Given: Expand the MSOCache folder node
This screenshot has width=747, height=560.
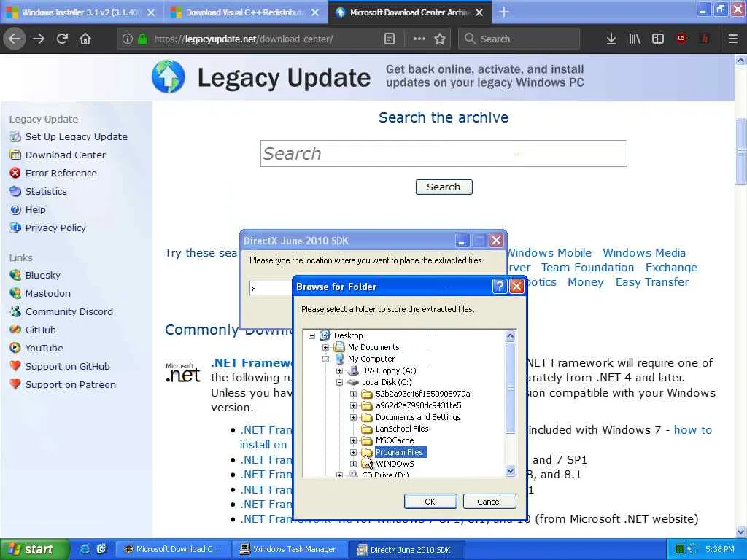Looking at the screenshot, I should point(353,440).
